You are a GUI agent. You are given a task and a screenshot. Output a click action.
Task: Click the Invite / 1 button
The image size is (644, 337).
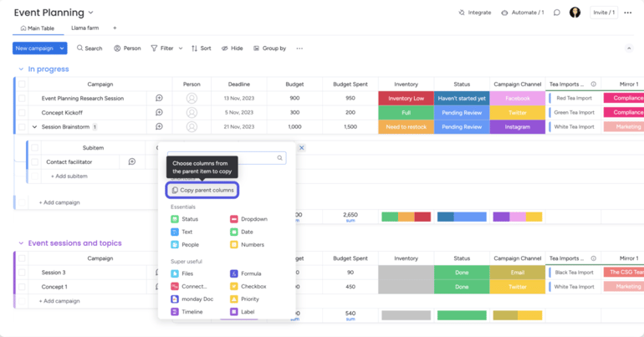604,13
